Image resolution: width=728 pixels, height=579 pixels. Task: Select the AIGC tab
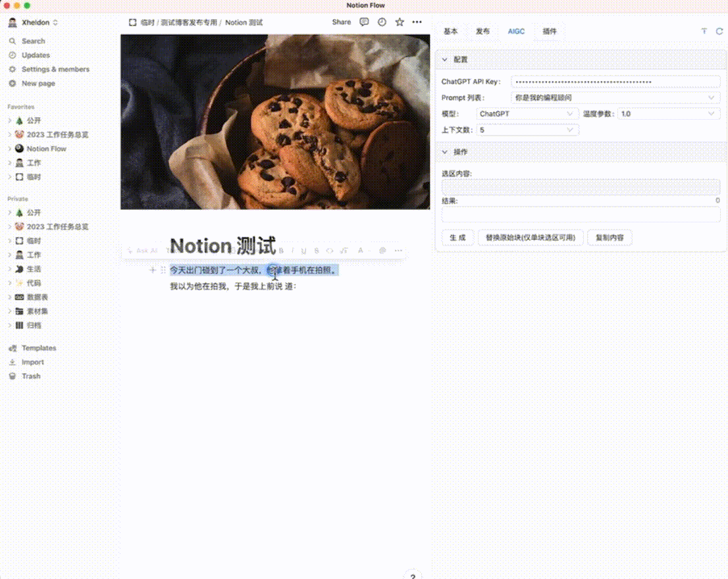click(x=516, y=31)
